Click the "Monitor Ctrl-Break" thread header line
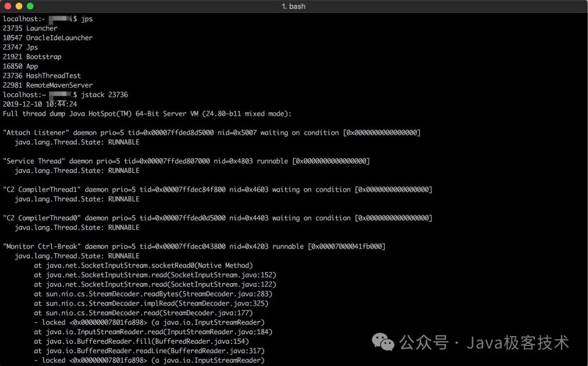Viewport: 588px width, 366px height. pyautogui.click(x=194, y=246)
